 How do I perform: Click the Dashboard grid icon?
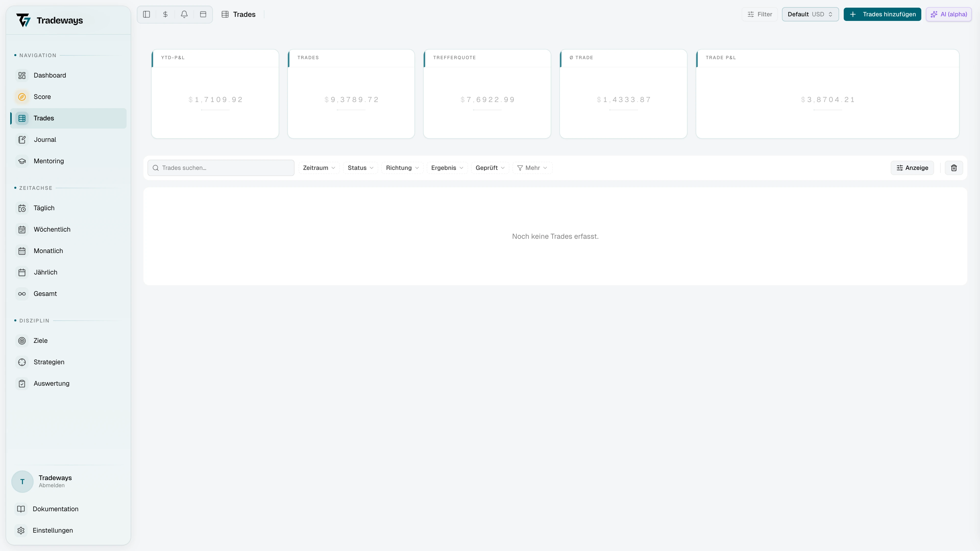22,75
